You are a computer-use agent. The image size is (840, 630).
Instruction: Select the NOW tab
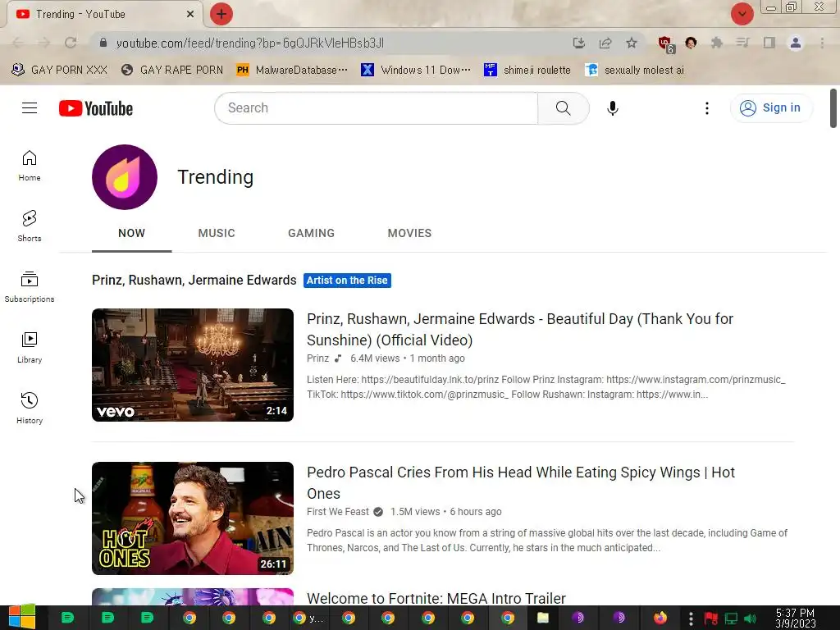[x=132, y=233]
